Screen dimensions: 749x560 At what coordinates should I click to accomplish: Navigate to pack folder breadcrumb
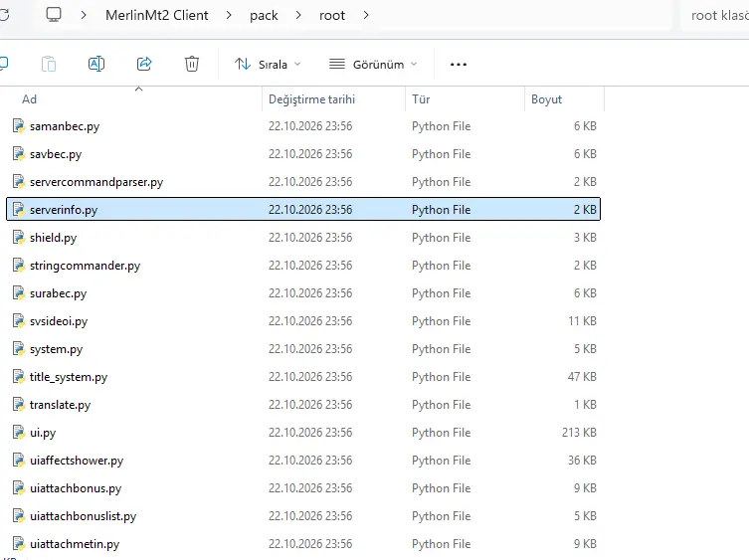click(x=264, y=15)
